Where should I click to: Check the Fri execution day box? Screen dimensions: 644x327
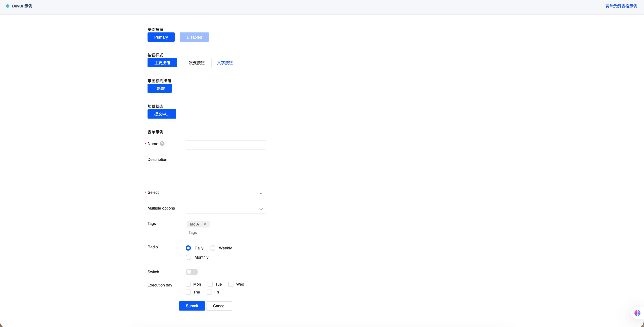[x=209, y=292]
